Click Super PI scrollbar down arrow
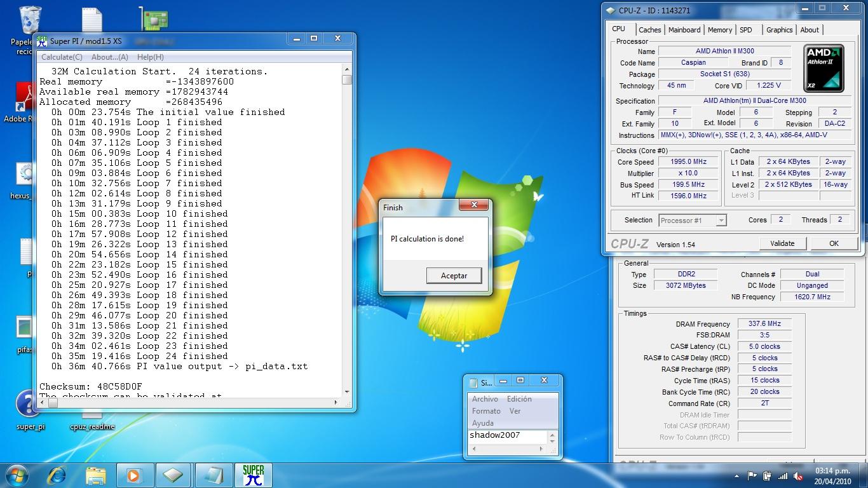This screenshot has width=868, height=488. pyautogui.click(x=346, y=391)
